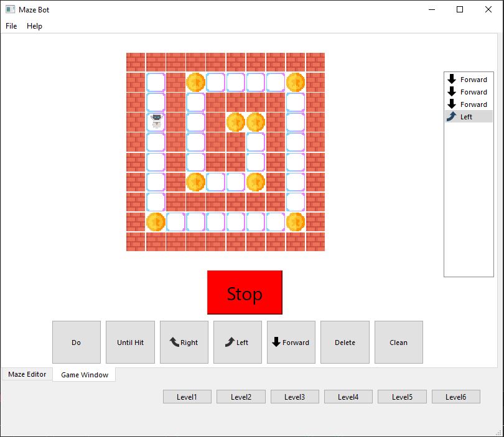Viewport: 504px width, 437px height.
Task: Clear the command list using Clean
Action: (x=398, y=343)
